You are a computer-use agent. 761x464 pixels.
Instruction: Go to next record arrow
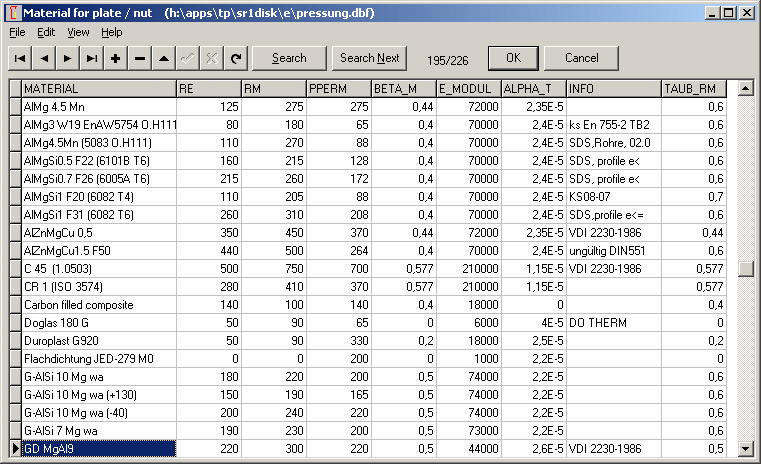[x=68, y=58]
